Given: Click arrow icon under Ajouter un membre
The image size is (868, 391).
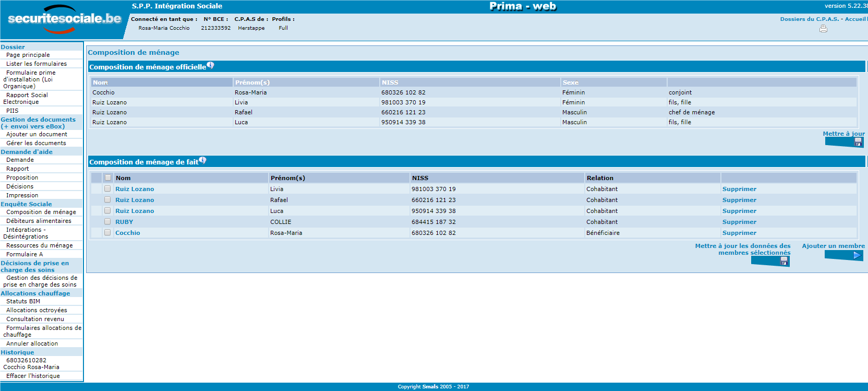Looking at the screenshot, I should (857, 255).
